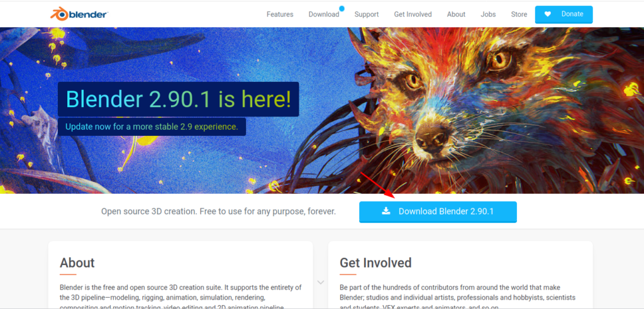This screenshot has height=309, width=644.
Task: Click the heart icon on Donate button
Action: [548, 14]
